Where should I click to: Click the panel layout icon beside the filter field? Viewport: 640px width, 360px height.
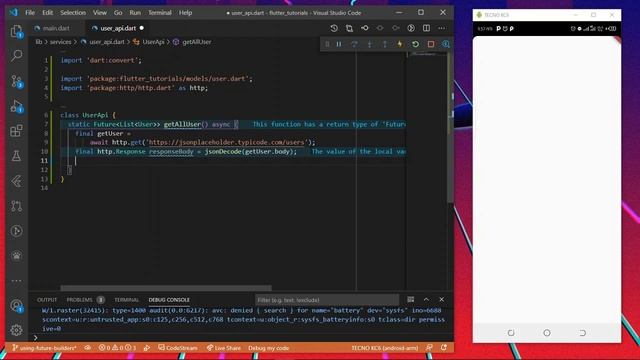click(411, 300)
